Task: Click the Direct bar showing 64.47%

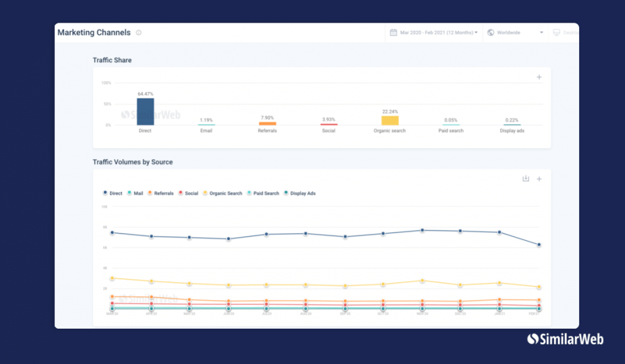Action: click(x=145, y=111)
